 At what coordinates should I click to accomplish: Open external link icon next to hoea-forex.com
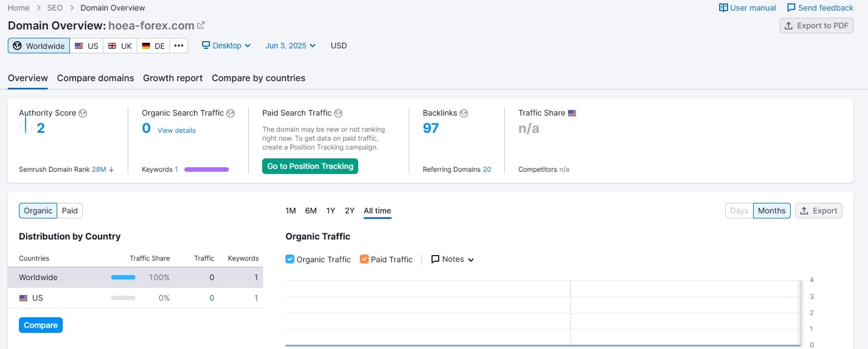point(201,25)
